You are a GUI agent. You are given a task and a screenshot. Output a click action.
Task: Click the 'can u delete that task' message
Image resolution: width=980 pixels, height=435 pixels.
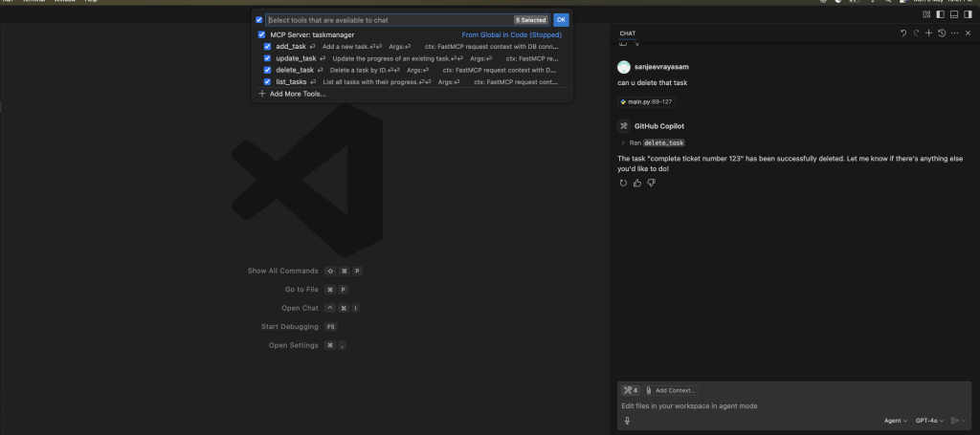(x=653, y=83)
